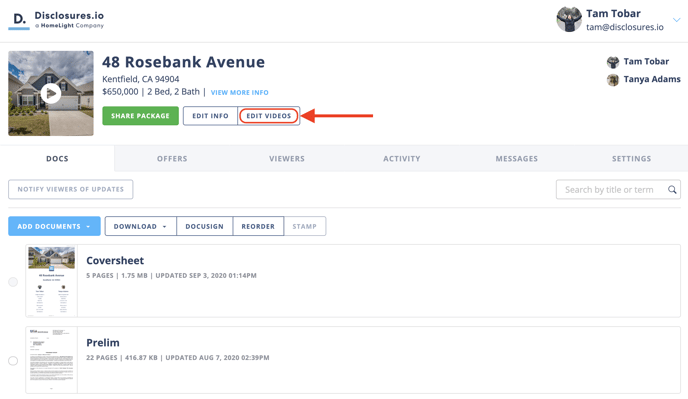
Task: Click Prelim's 22 pages metadata line
Action: pos(178,358)
